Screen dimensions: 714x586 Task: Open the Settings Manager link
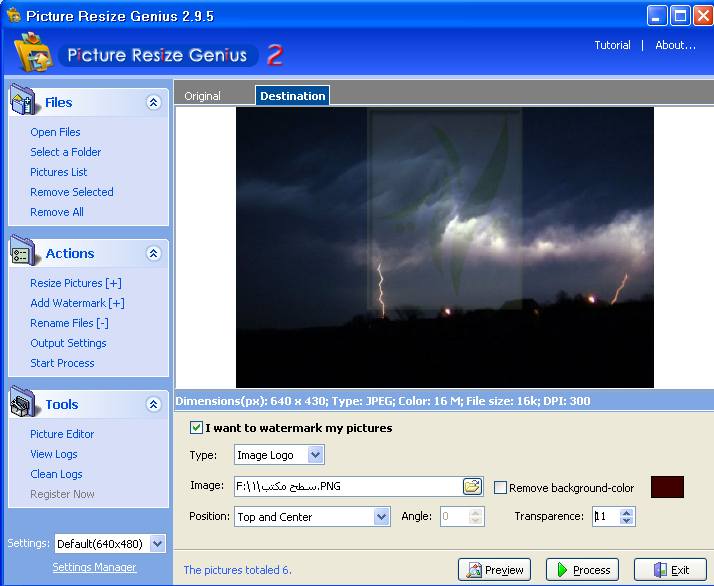point(94,567)
